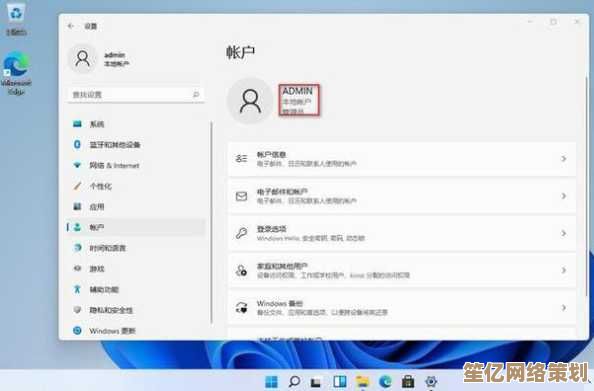Viewport: 594px width, 391px height.
Task: Click the main content vertical scrollbar
Action: (x=586, y=186)
